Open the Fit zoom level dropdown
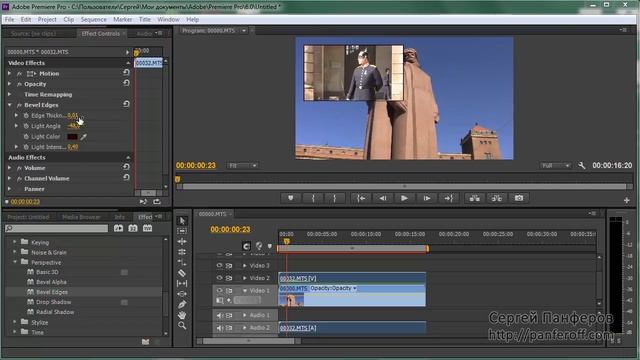 [x=242, y=165]
